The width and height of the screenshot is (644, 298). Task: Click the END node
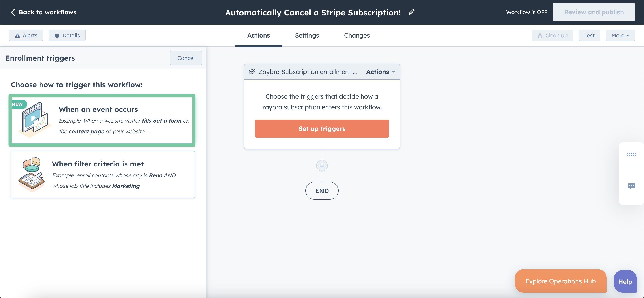tap(322, 191)
